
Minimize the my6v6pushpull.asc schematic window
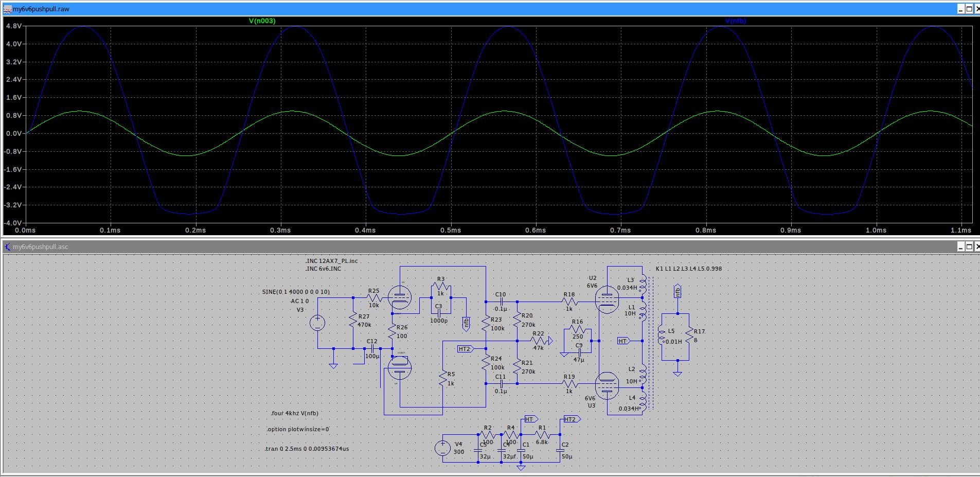pos(960,246)
